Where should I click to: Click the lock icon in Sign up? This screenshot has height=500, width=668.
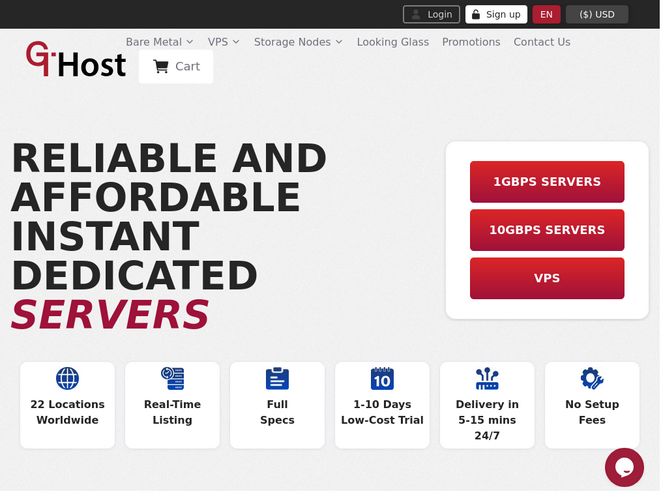(x=476, y=14)
